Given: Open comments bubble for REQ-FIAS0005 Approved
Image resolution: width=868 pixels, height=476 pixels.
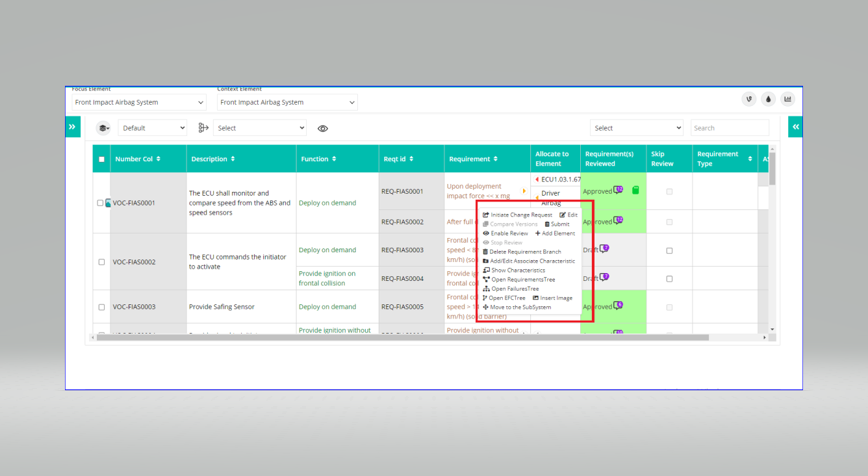Looking at the screenshot, I should click(619, 305).
